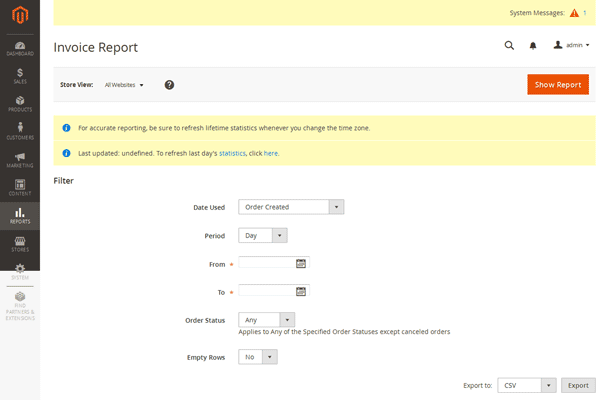Click the Store View help icon

(169, 85)
